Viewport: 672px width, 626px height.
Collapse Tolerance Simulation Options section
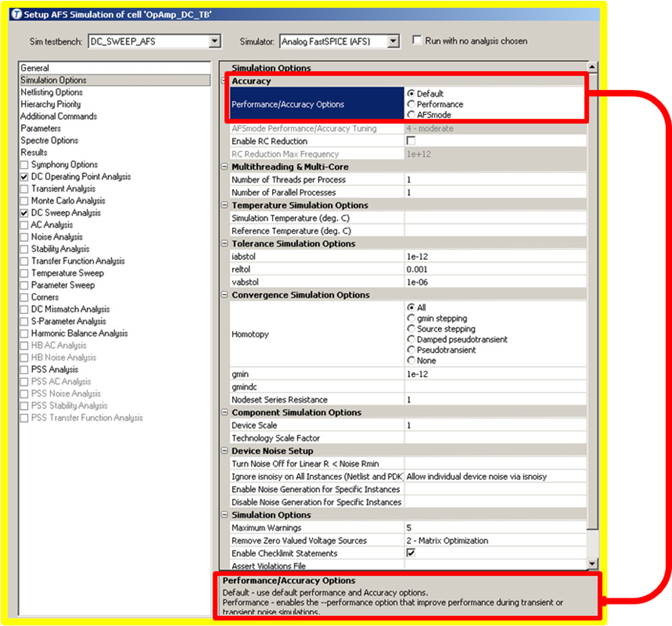click(x=224, y=243)
